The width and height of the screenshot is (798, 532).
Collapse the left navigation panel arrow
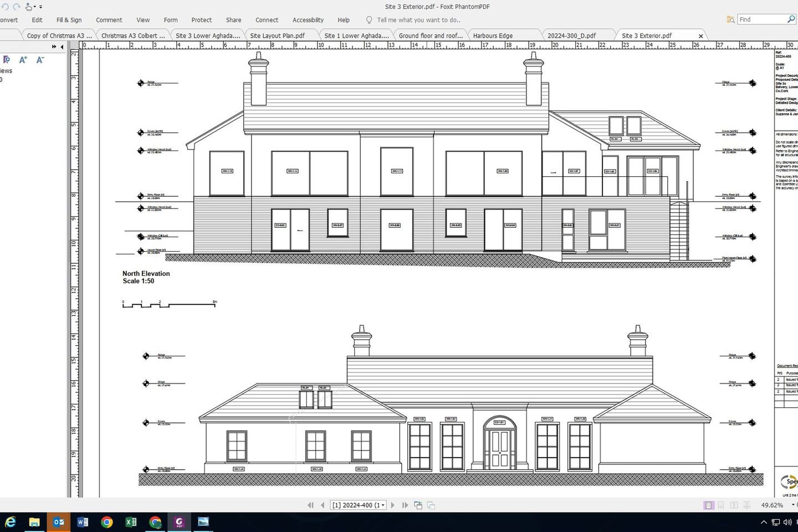(x=62, y=47)
